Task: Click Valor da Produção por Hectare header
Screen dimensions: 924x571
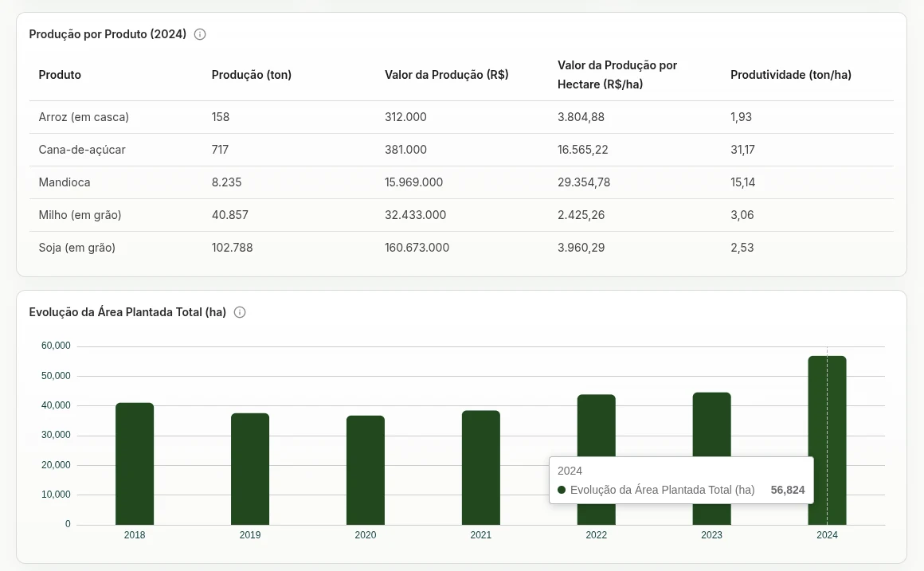Action: pyautogui.click(x=617, y=75)
